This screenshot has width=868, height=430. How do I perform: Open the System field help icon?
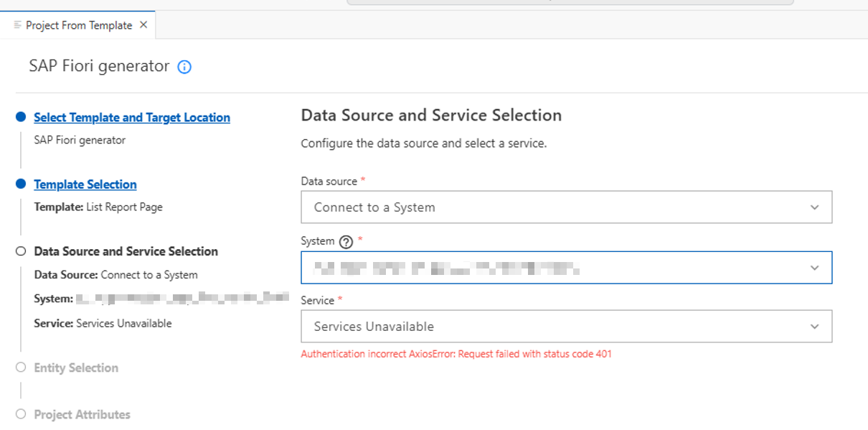point(346,242)
